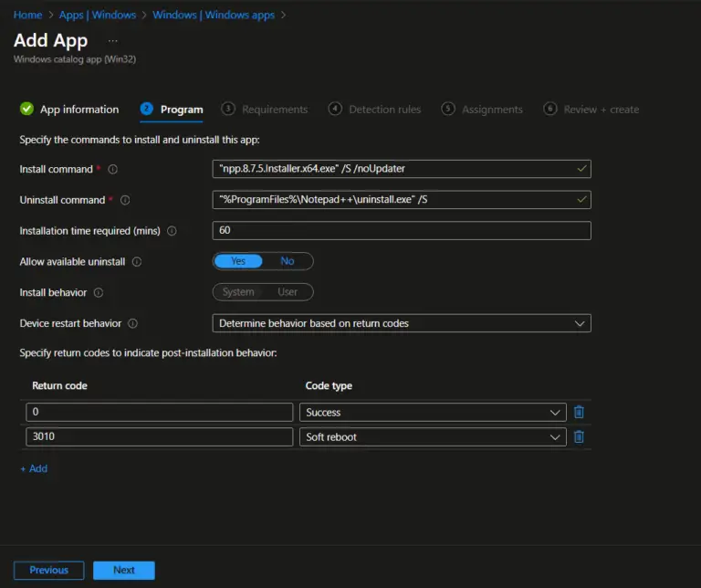Screen dimensions: 701x588
Task: Click info icon next to Installation time required
Action: pyautogui.click(x=172, y=231)
